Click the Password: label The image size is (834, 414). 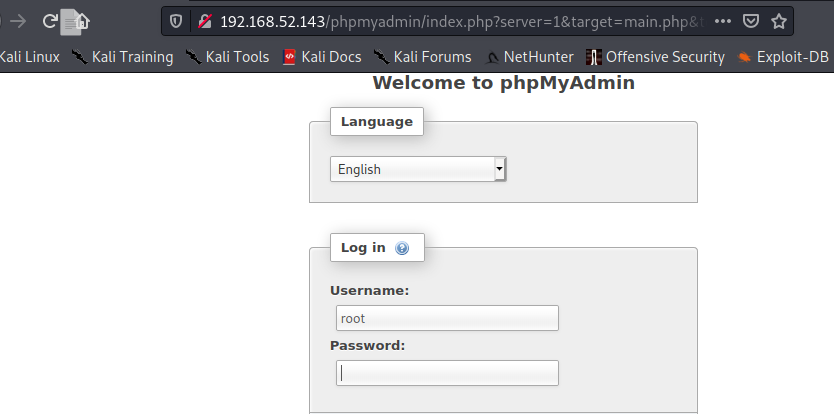368,345
